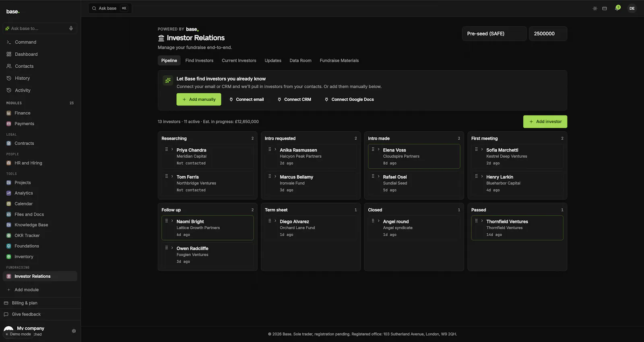
Task: Open the Projects tool icon
Action: tap(9, 183)
